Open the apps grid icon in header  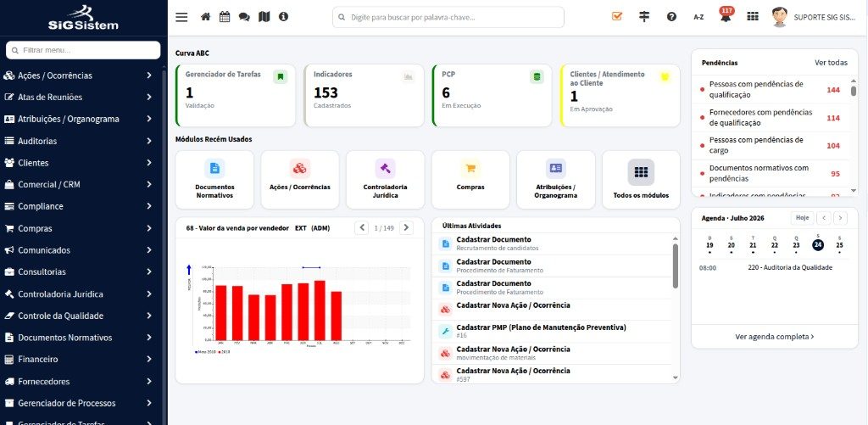click(x=753, y=17)
